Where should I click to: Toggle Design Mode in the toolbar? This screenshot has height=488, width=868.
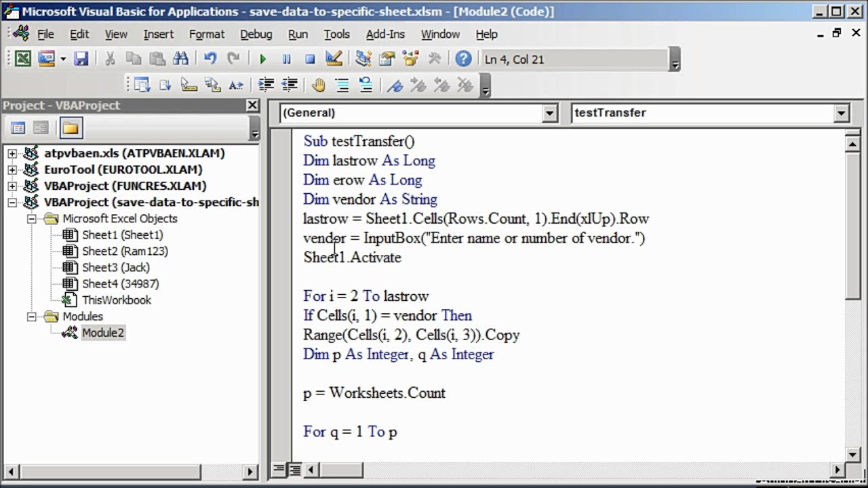[x=334, y=59]
